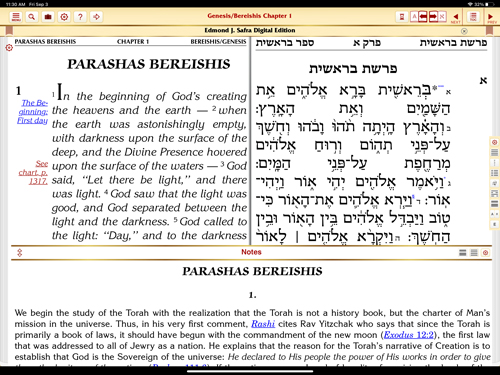Open the briefcase toolbox icon

click(48, 16)
